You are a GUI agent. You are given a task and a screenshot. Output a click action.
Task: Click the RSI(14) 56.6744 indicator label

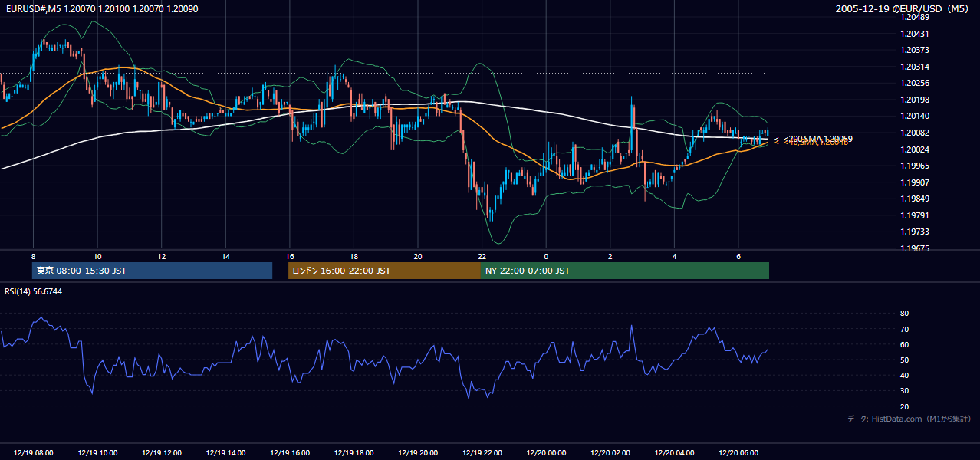click(34, 291)
